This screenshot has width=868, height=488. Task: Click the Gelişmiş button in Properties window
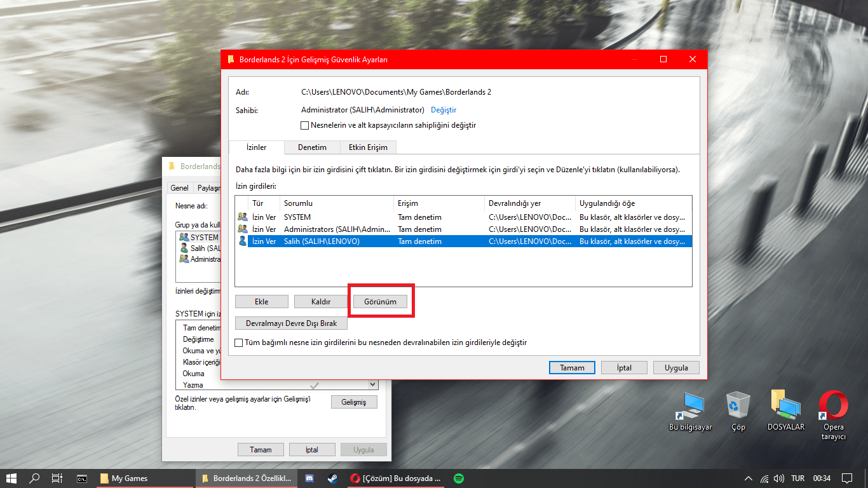click(354, 402)
